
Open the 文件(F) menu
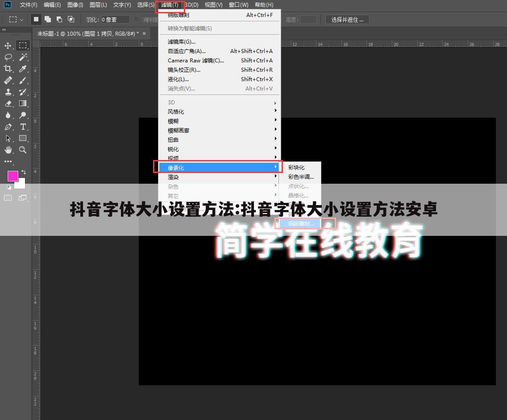click(x=29, y=5)
